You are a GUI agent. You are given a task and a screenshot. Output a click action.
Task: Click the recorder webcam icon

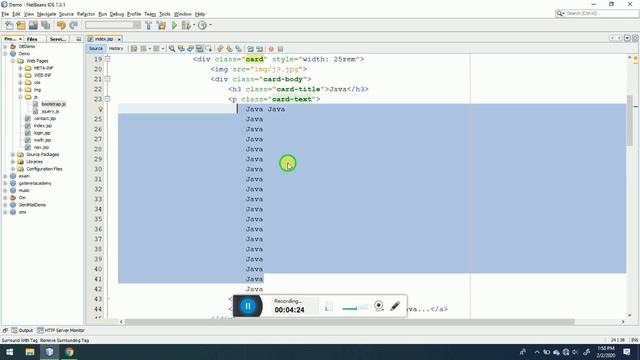click(x=378, y=306)
